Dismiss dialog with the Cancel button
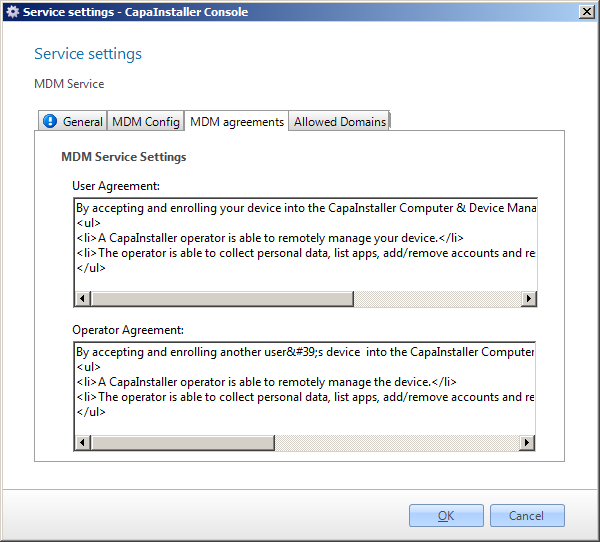 [x=527, y=516]
